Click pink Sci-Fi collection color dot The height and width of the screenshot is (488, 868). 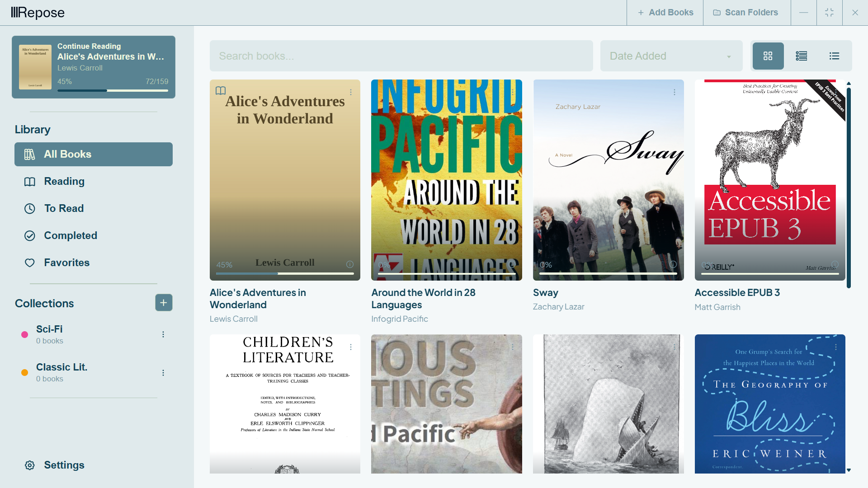pos(25,335)
